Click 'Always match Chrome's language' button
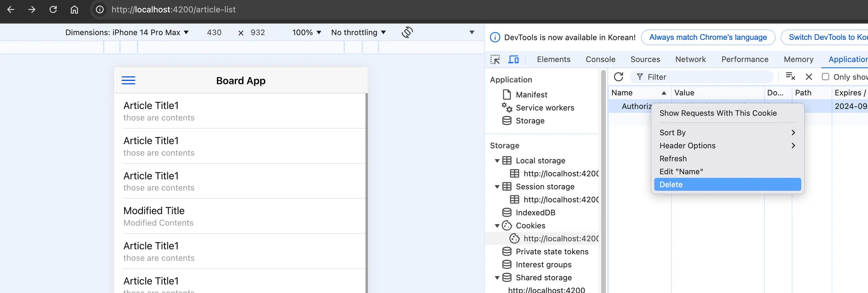This screenshot has width=868, height=293. pyautogui.click(x=708, y=37)
